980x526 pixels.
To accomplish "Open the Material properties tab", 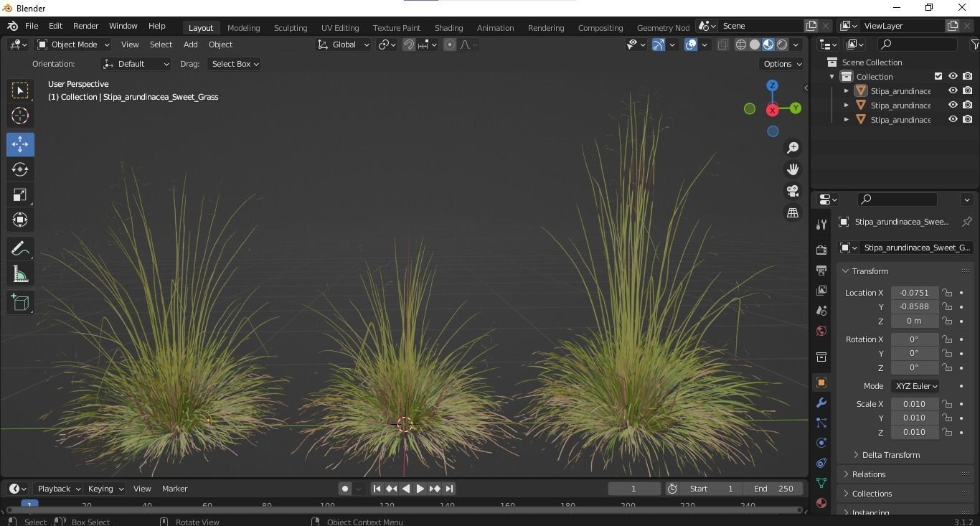I will (x=821, y=503).
